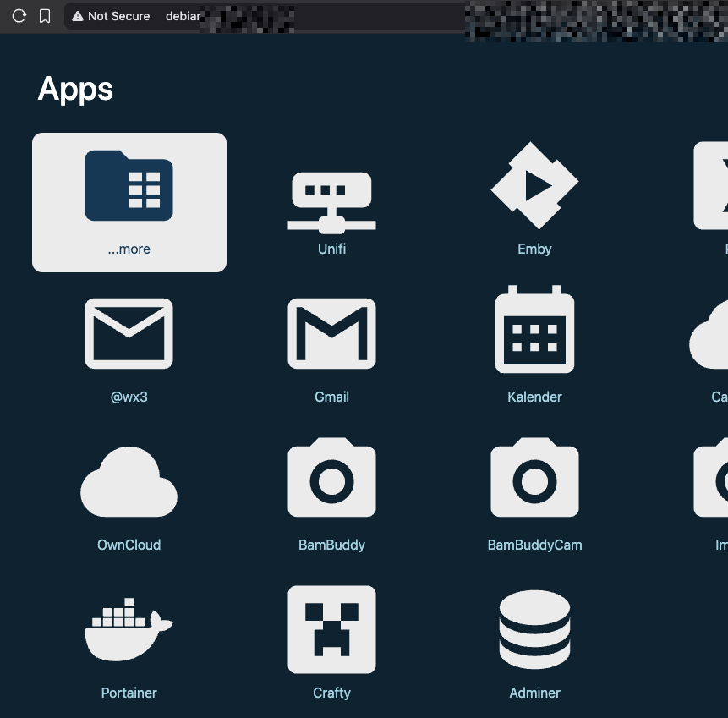
Task: Click the Apps section heading
Action: 75,89
